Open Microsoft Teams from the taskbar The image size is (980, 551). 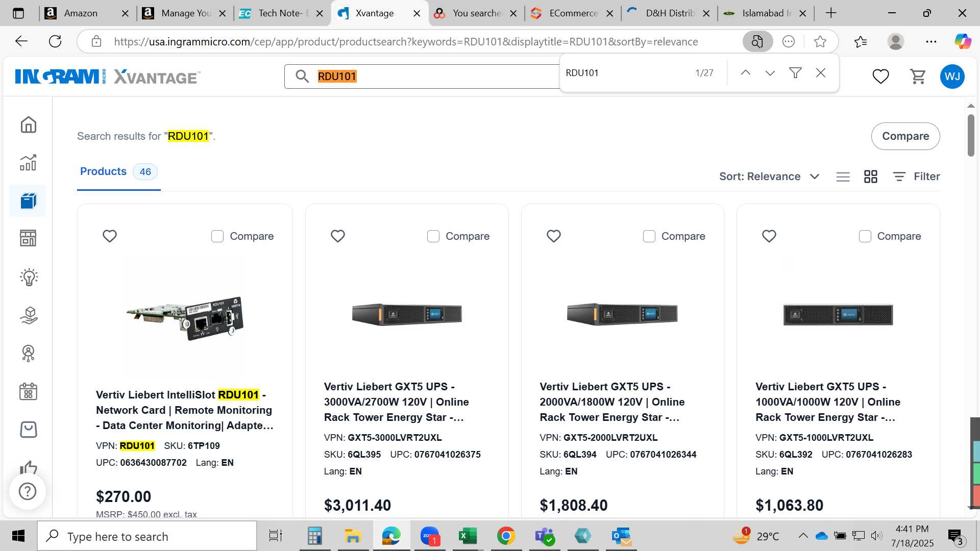tap(545, 536)
